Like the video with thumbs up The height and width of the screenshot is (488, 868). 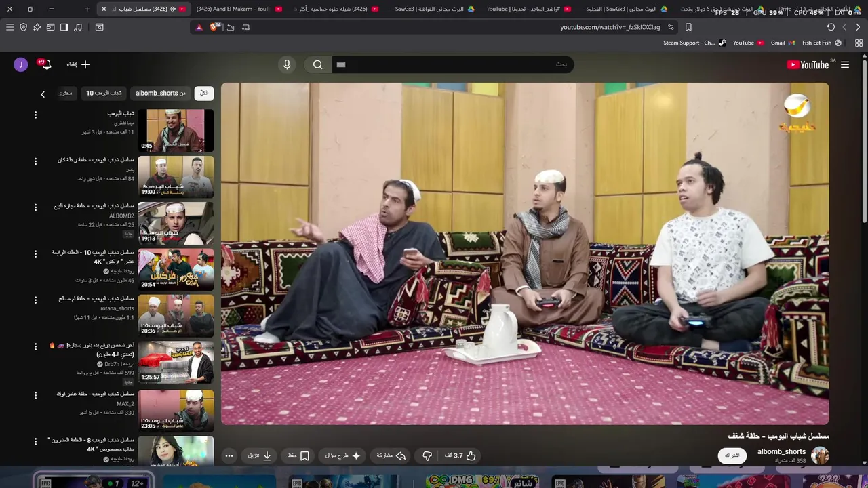pos(461,455)
